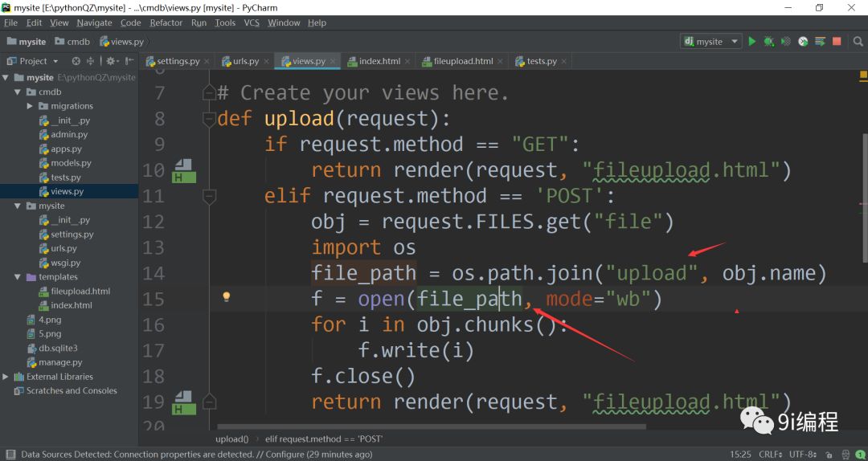
Task: Run the mysite configuration with green play icon
Action: click(751, 42)
